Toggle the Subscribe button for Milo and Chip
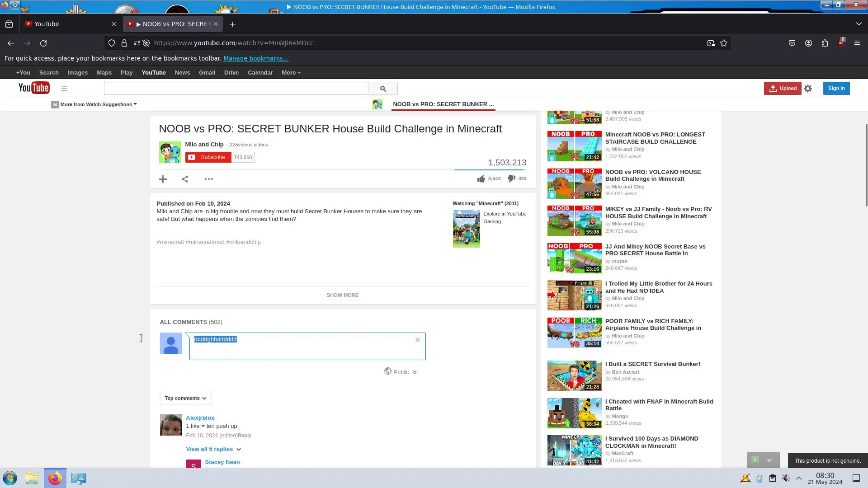The width and height of the screenshot is (868, 488). pos(208,157)
